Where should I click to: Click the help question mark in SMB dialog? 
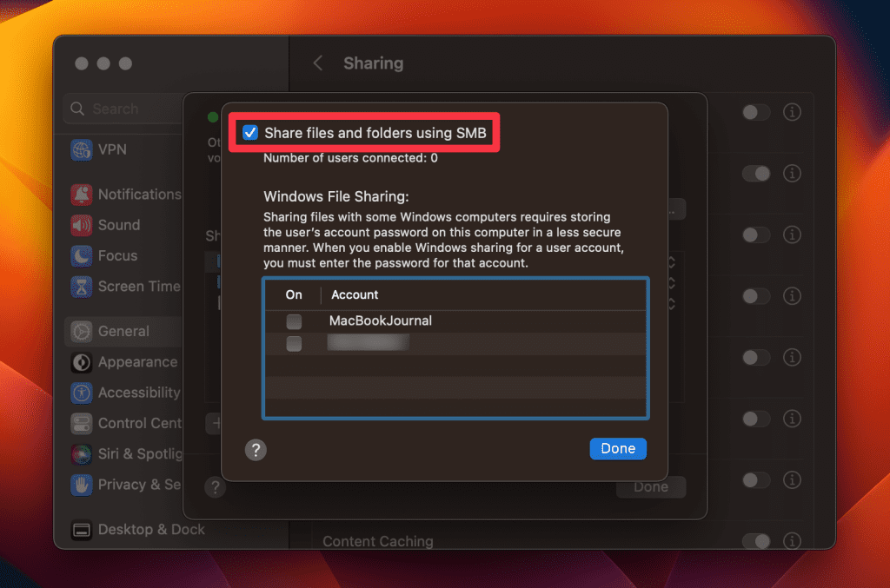pyautogui.click(x=256, y=450)
